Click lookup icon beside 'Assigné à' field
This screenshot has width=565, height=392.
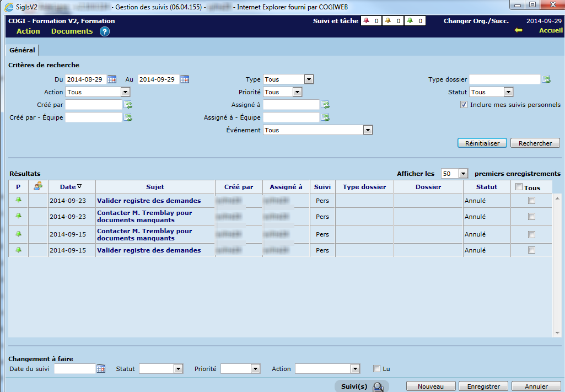(325, 105)
